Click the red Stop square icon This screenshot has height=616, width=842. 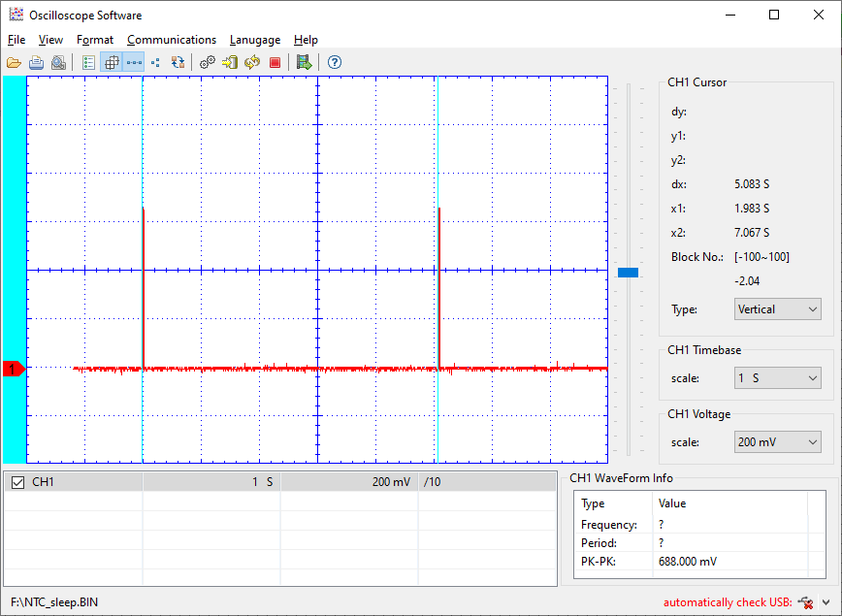coord(275,63)
